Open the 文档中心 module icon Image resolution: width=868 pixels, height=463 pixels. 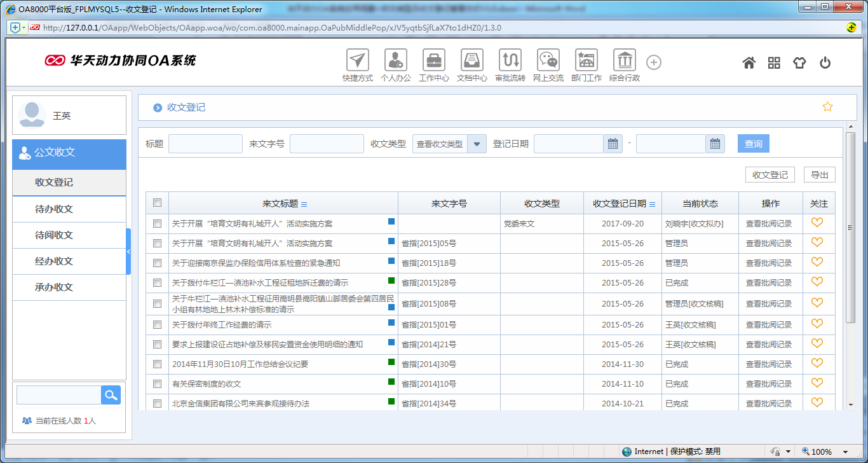pos(472,61)
